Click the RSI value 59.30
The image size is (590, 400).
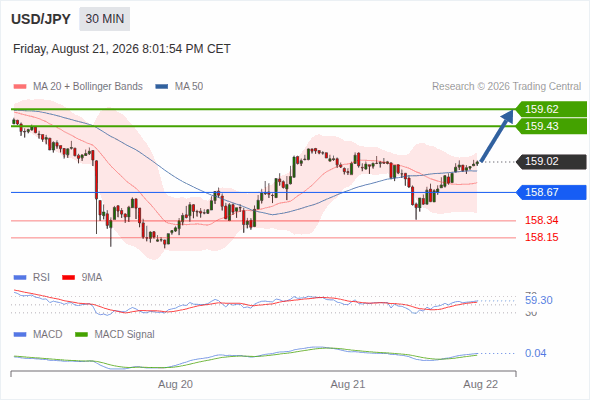click(539, 300)
